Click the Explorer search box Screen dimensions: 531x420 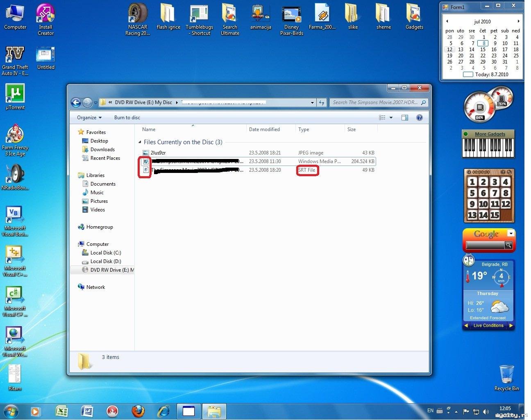pos(379,102)
